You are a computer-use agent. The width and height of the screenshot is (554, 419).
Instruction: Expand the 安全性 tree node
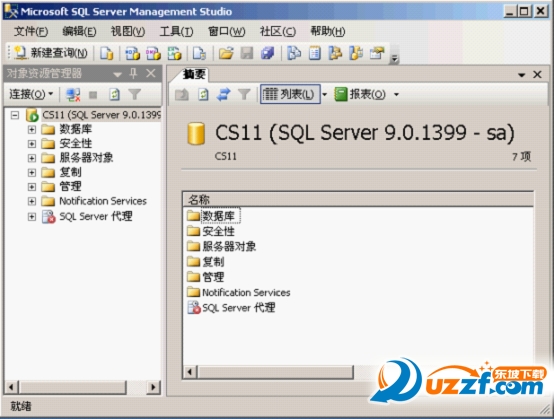31,144
